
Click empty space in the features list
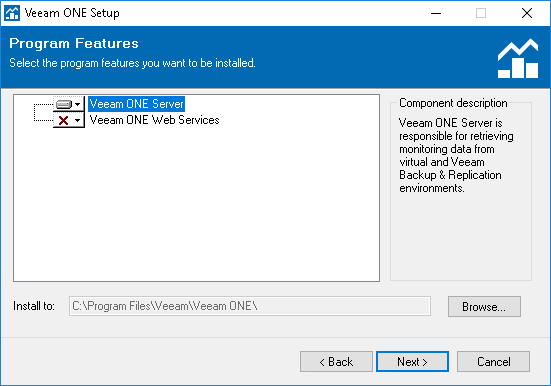197,204
